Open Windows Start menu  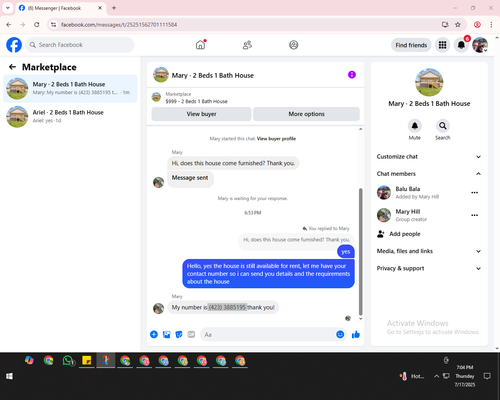tap(9, 376)
